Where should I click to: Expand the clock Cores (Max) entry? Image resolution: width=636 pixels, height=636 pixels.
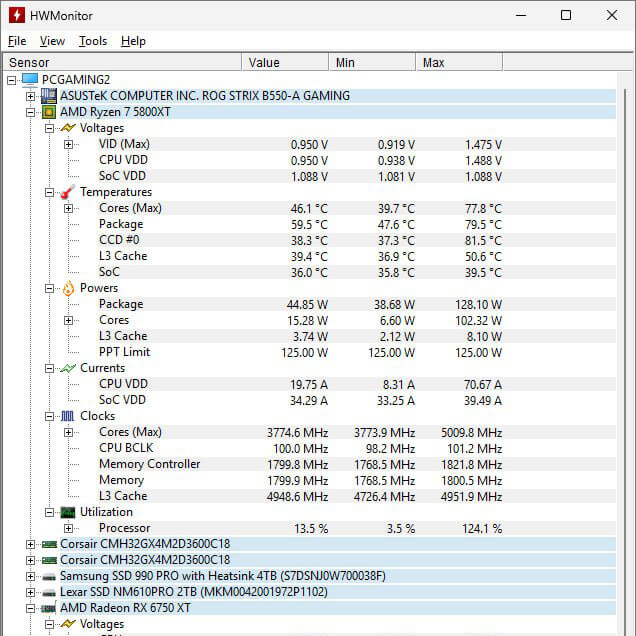coord(69,432)
